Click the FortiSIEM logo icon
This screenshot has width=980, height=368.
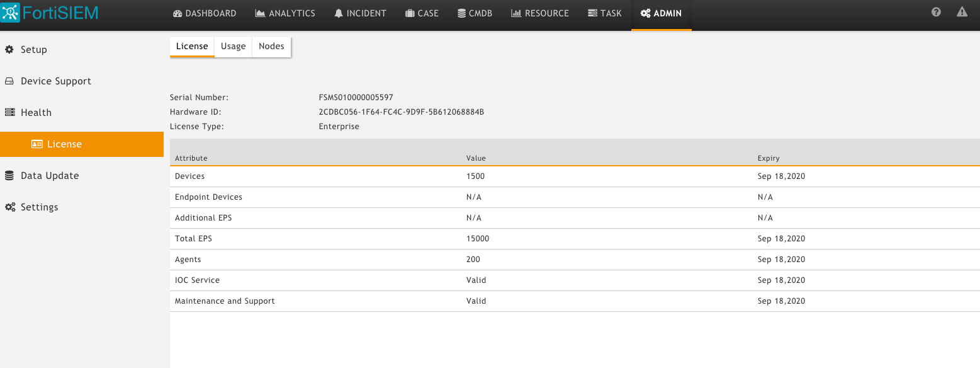coord(11,13)
